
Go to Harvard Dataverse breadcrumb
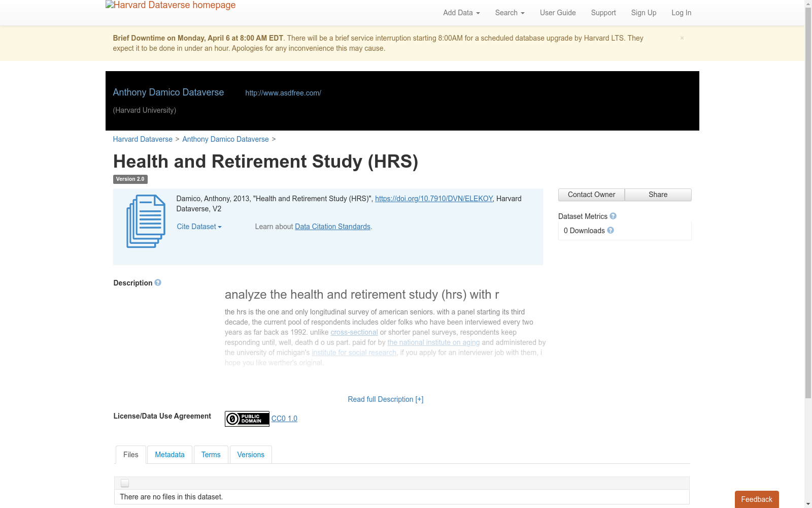143,139
